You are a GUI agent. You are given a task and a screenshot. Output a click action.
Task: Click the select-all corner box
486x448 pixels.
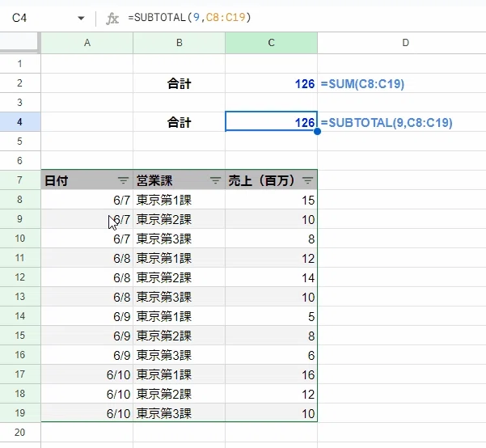(20, 43)
